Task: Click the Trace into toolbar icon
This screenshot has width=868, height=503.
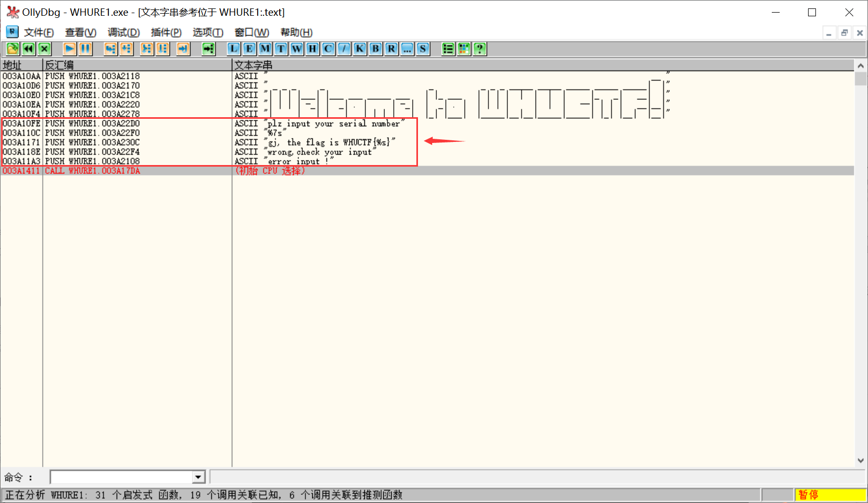Action: tap(147, 49)
